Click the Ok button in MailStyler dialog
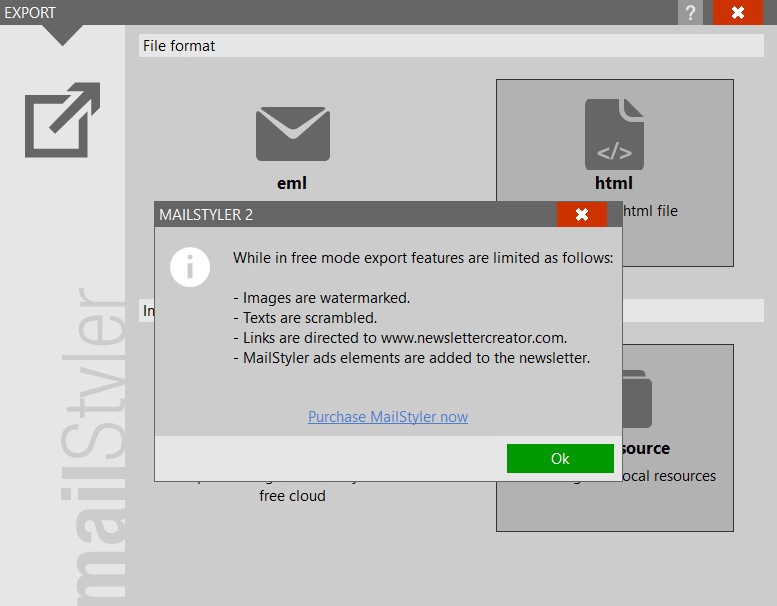The height and width of the screenshot is (606, 777). pos(560,458)
